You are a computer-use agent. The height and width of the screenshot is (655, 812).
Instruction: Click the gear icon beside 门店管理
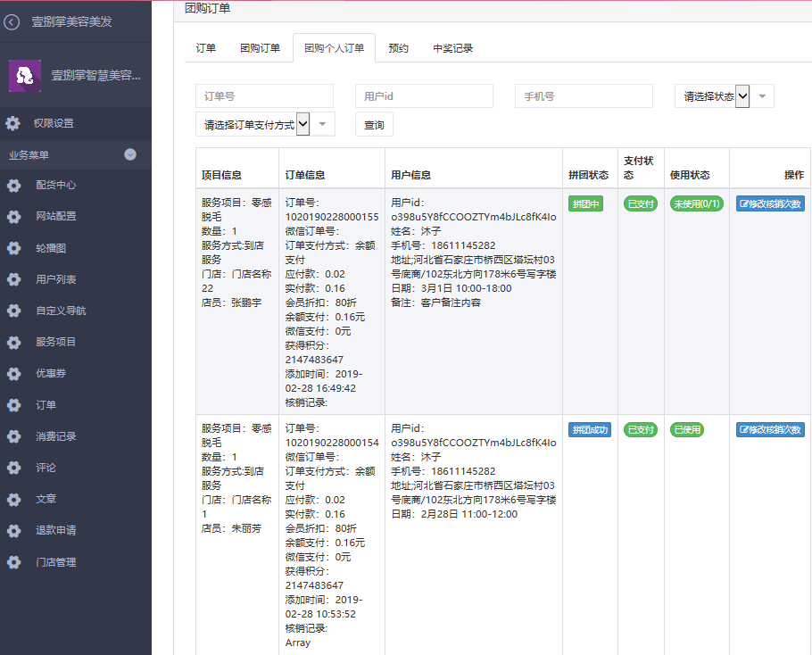13,562
